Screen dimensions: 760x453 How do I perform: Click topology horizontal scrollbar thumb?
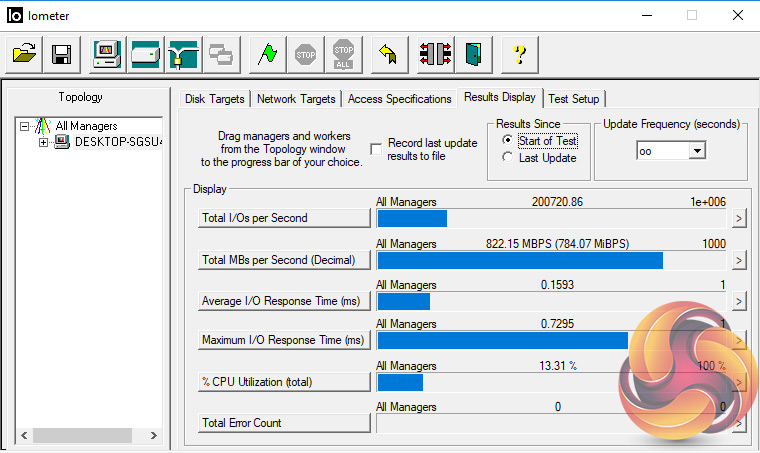(x=82, y=435)
